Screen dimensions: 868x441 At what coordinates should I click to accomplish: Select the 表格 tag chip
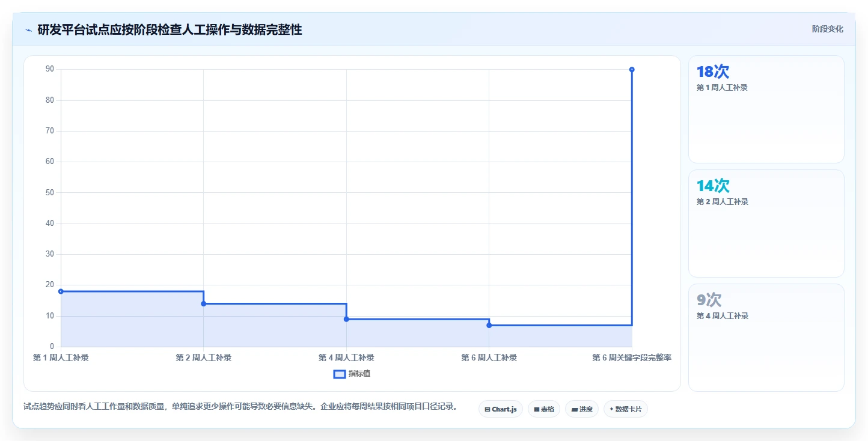point(544,409)
